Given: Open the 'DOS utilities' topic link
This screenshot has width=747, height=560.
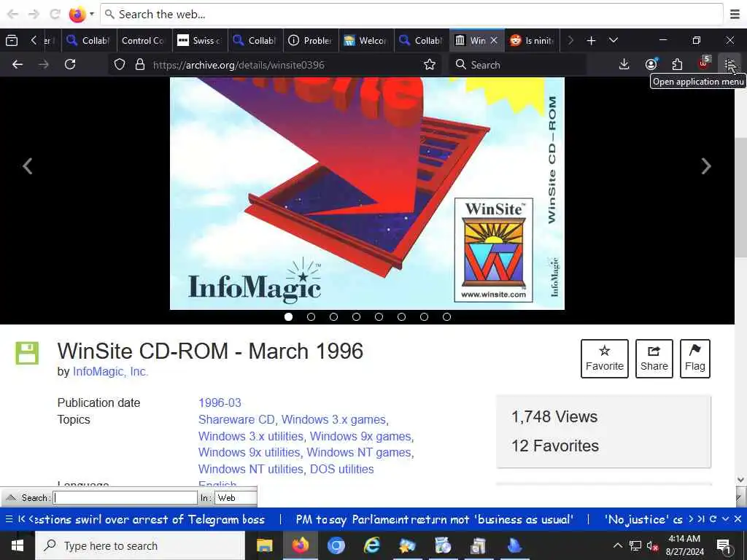Looking at the screenshot, I should click(x=341, y=469).
